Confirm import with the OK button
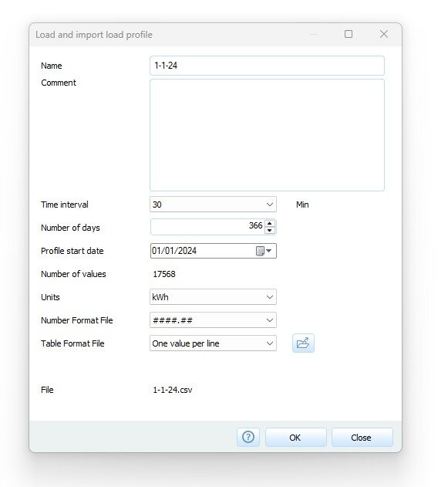The width and height of the screenshot is (448, 487). pos(295,438)
